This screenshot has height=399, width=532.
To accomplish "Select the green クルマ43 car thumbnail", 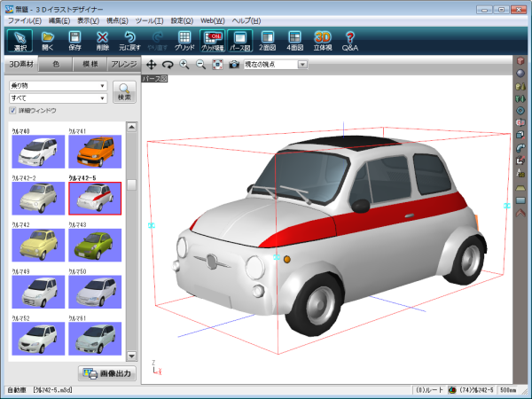I will click(95, 244).
